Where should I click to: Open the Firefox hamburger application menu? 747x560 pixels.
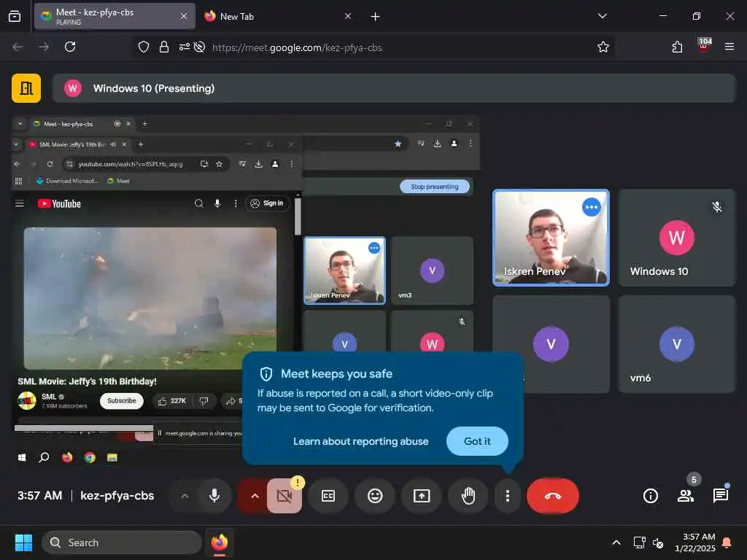729,47
